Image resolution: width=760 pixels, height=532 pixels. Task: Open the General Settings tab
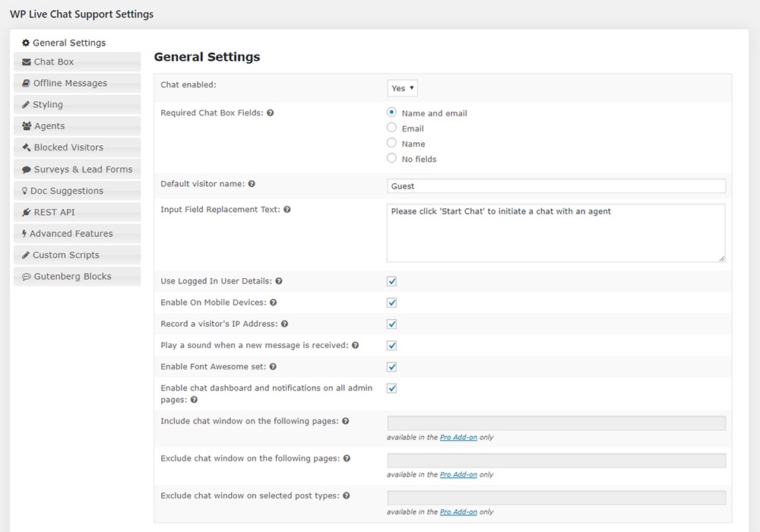(78, 43)
